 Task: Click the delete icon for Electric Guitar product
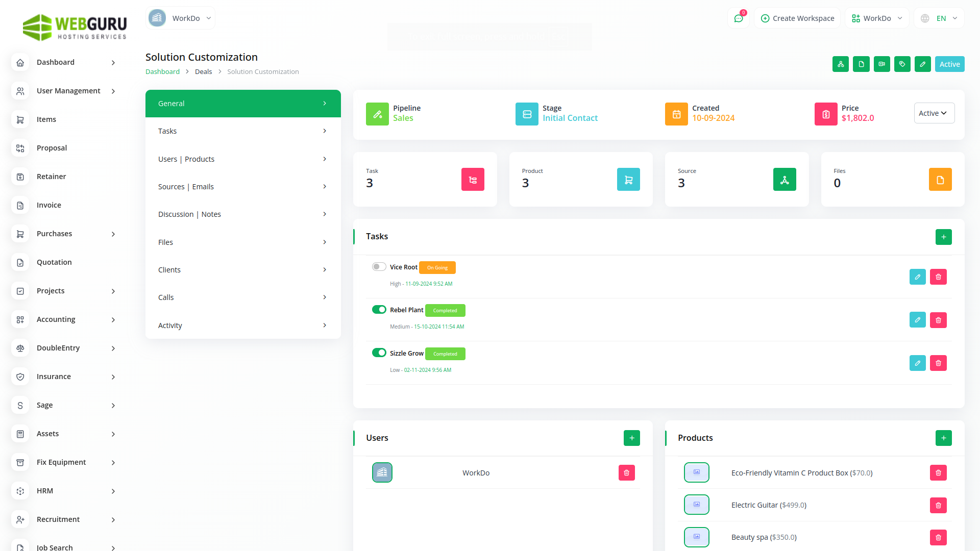coord(938,505)
